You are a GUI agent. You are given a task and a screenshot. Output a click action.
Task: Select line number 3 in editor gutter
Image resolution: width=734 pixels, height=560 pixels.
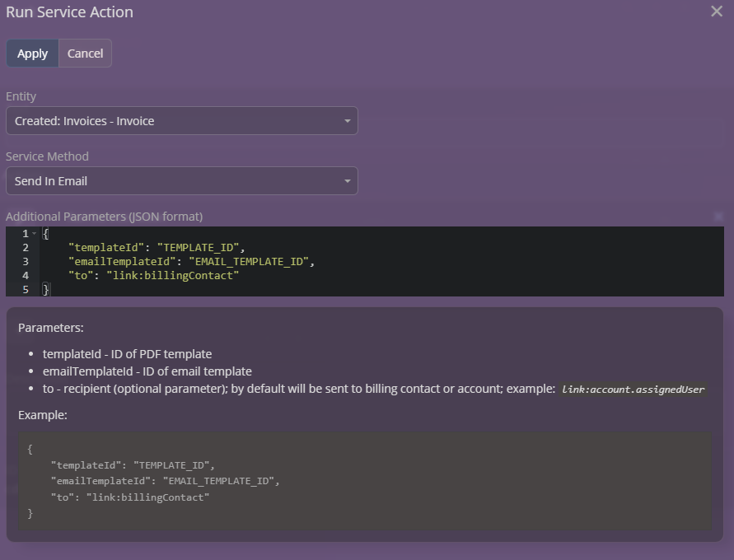pos(26,262)
